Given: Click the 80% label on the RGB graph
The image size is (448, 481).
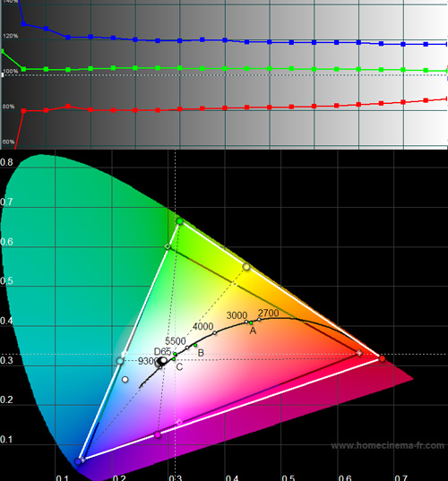Looking at the screenshot, I should (9, 107).
